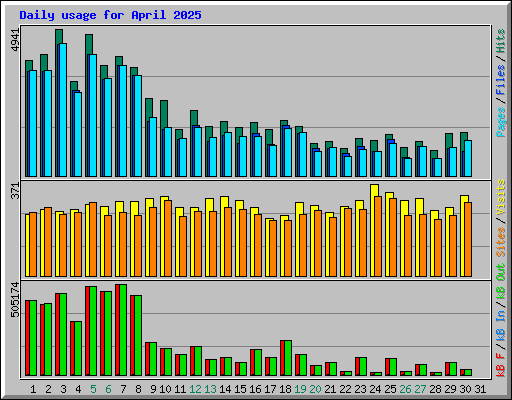
Task: Click day label 30 on the x-axis
Action: pyautogui.click(x=465, y=389)
